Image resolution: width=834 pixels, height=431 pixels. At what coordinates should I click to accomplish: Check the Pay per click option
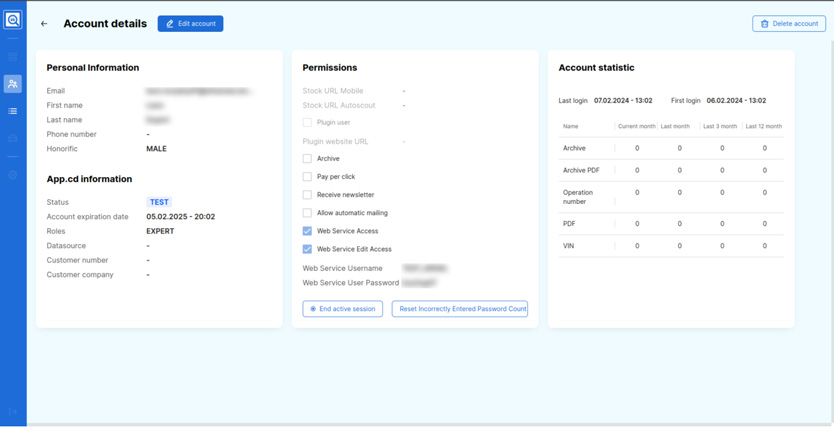(308, 177)
